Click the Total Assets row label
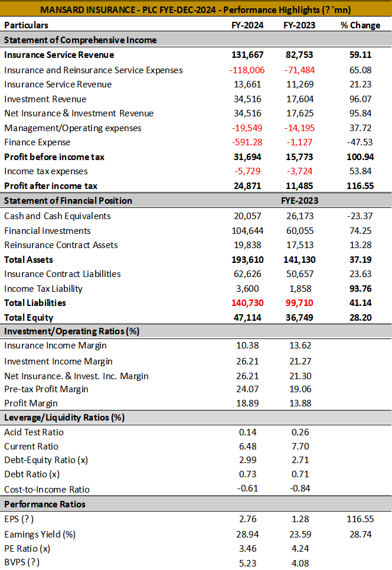The image size is (392, 570). [x=28, y=260]
